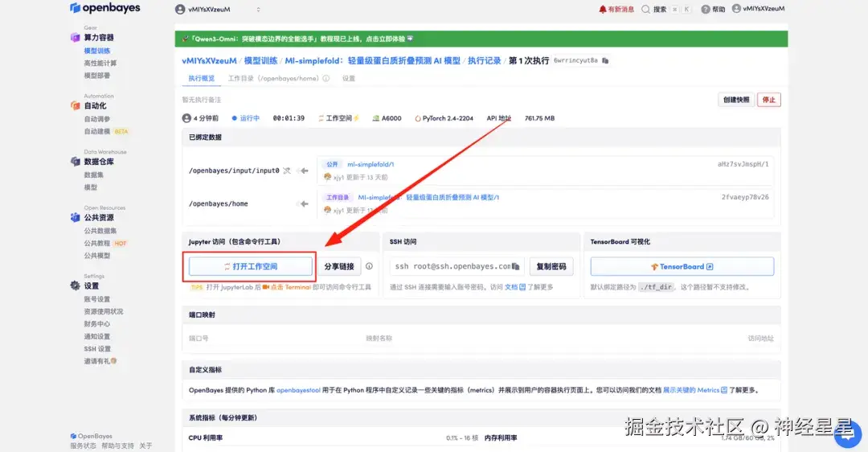The image size is (868, 452).
Task: Click the 帮助 question mark icon
Action: (706, 9)
